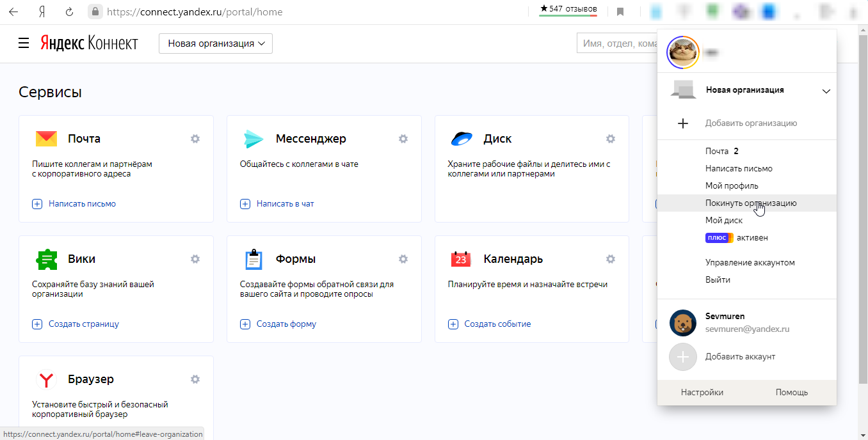Click the Создать форму link
The width and height of the screenshot is (868, 440).
286,324
